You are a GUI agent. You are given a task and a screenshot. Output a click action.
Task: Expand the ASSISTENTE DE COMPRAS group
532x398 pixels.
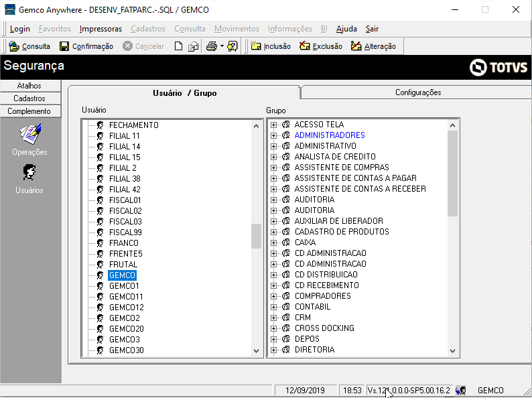coord(273,168)
